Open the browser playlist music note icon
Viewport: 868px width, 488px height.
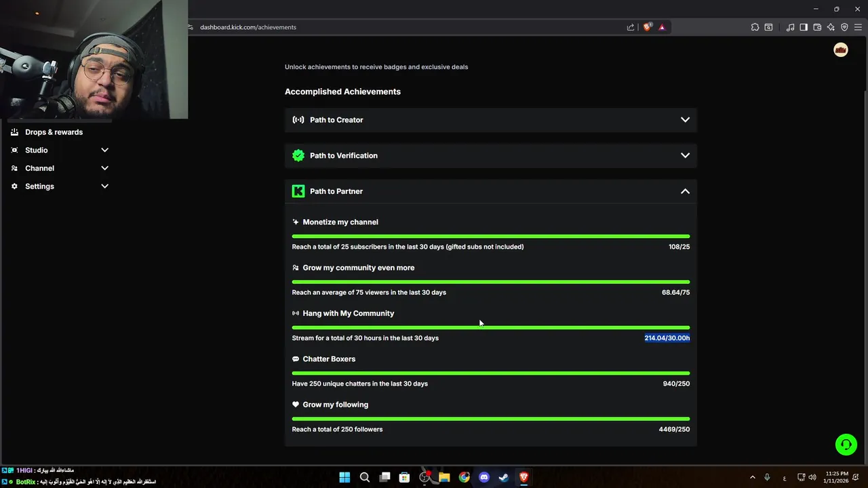pos(790,27)
